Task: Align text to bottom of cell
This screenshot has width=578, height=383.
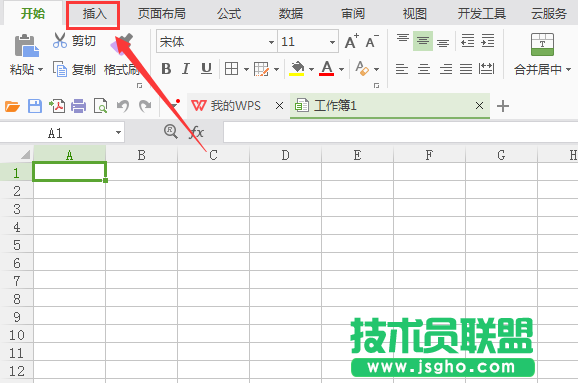Action: point(443,42)
